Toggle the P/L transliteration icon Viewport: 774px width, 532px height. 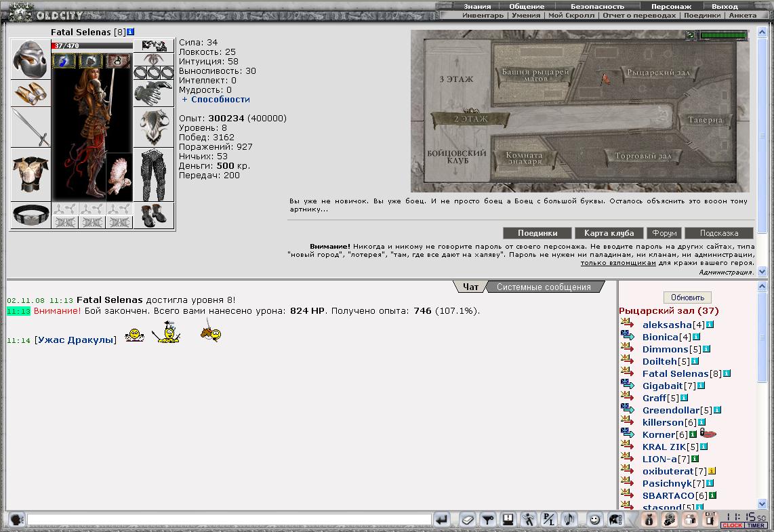[549, 519]
